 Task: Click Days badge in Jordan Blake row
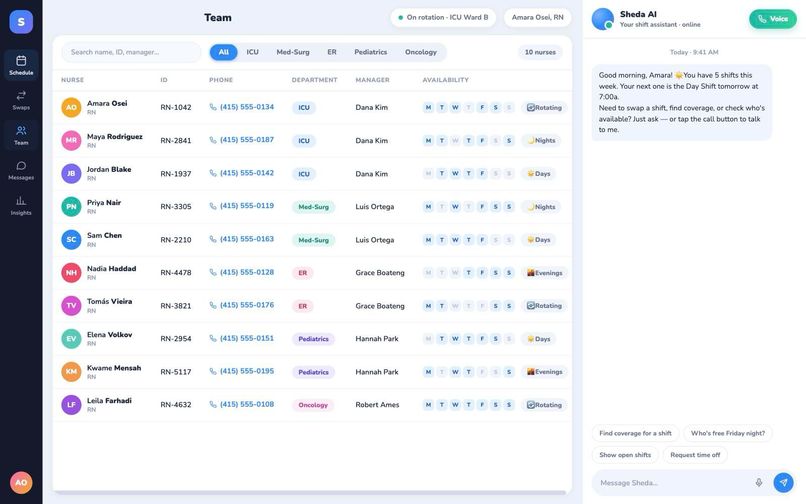[539, 173]
